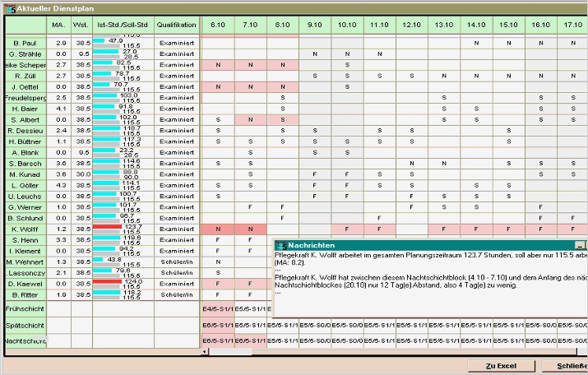Click the Nachrichten window title icon
This screenshot has width=588, height=375.
tap(281, 245)
